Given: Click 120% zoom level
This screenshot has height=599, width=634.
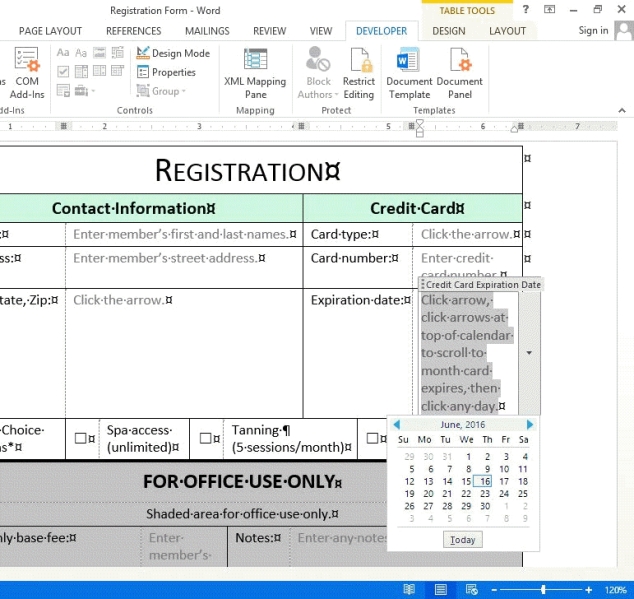Looking at the screenshot, I should (616, 590).
